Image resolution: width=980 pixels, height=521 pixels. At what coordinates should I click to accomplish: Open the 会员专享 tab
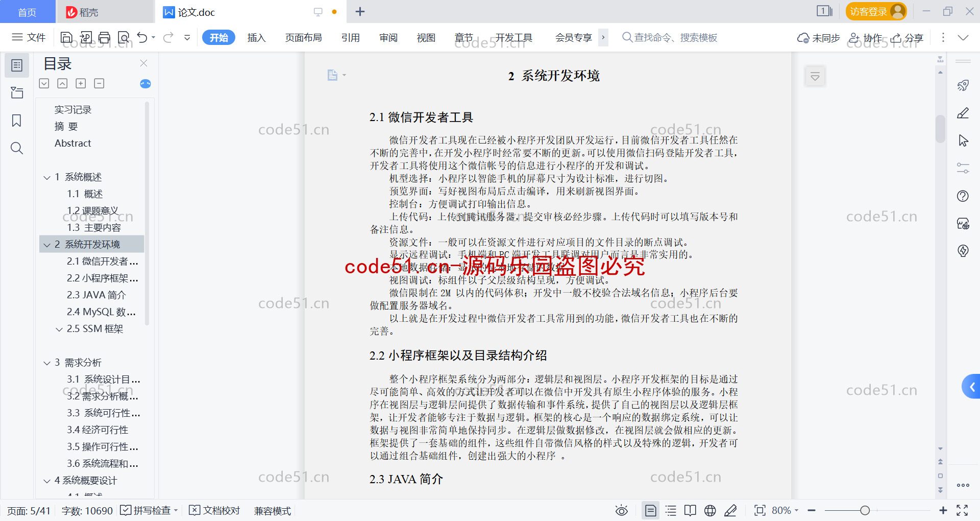573,37
